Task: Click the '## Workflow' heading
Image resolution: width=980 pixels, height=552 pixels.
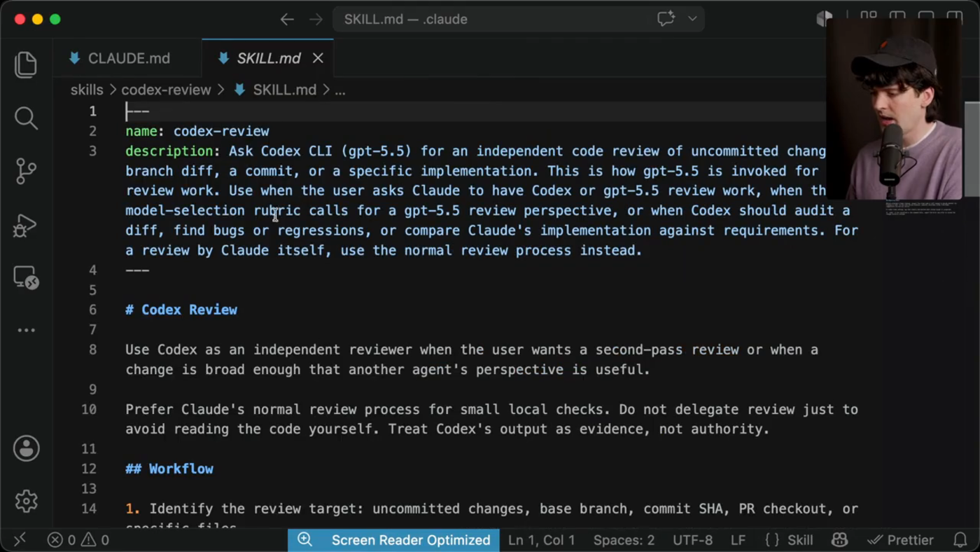Action: tap(169, 469)
